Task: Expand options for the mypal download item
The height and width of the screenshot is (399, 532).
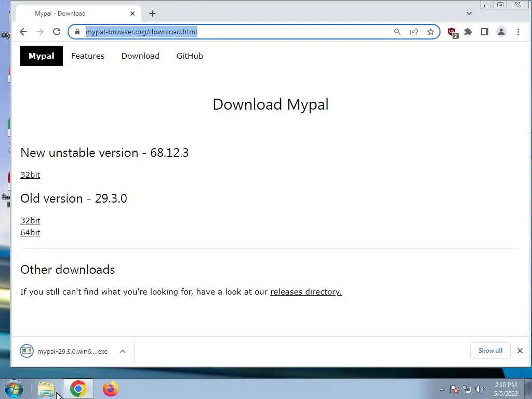Action: [123, 351]
